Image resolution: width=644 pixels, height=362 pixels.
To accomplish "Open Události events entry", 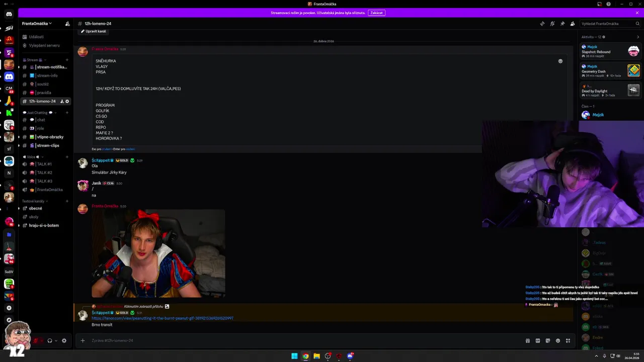I will tap(46, 37).
